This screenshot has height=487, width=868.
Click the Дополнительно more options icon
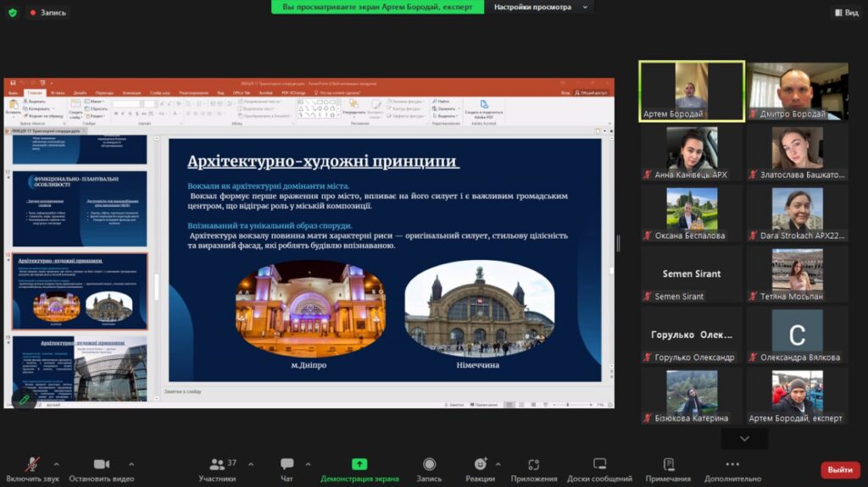(x=732, y=465)
